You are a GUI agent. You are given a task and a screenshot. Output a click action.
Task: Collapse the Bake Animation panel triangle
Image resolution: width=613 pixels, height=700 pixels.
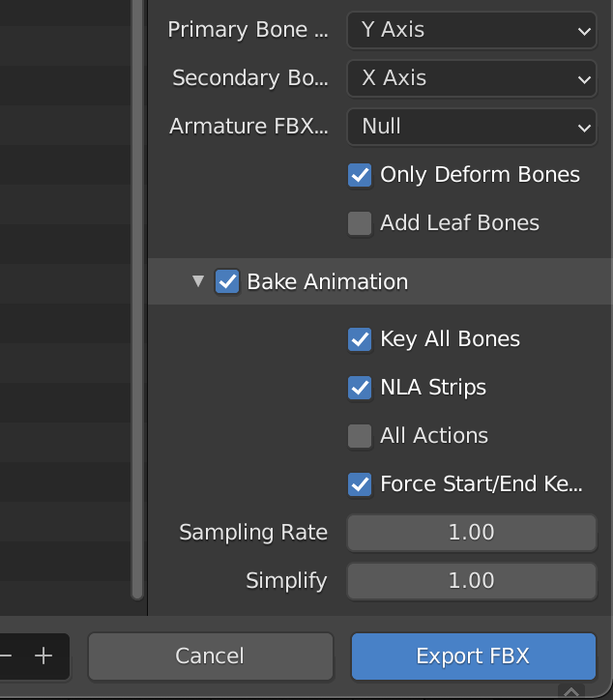[198, 281]
